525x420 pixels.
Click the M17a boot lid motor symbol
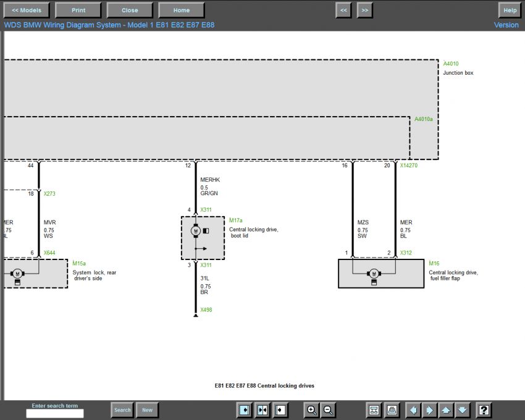[196, 231]
